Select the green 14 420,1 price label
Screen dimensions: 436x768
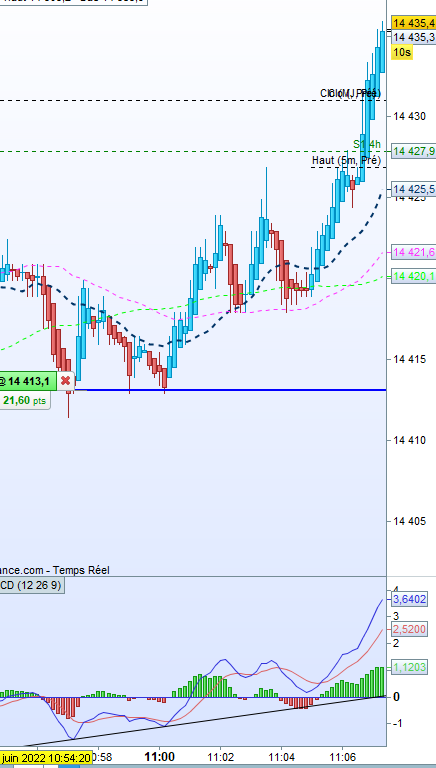click(413, 277)
